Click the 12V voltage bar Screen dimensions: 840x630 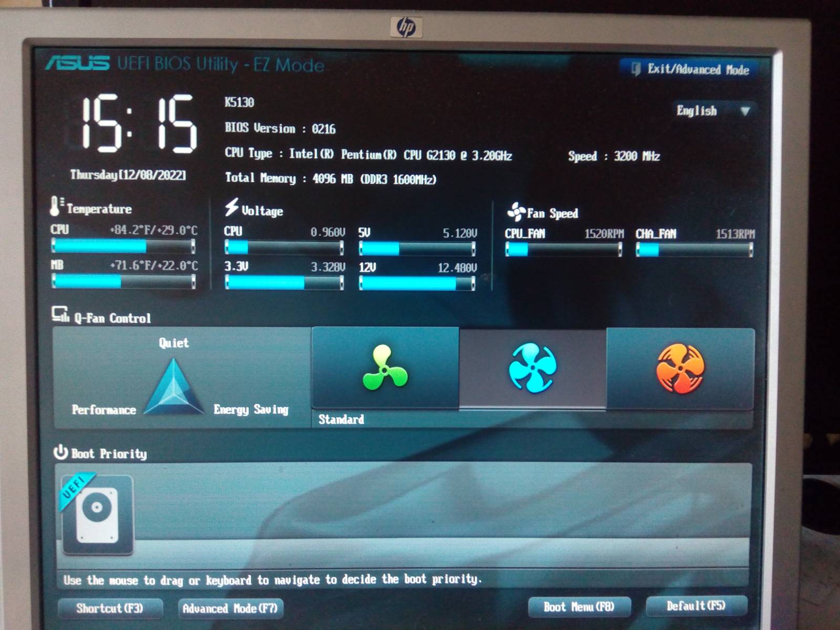click(417, 284)
